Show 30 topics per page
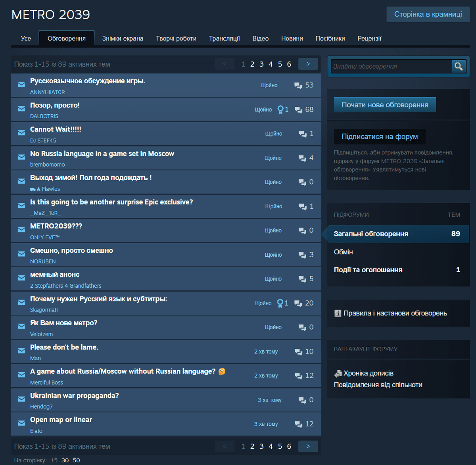This screenshot has width=476, height=465. coord(65,460)
